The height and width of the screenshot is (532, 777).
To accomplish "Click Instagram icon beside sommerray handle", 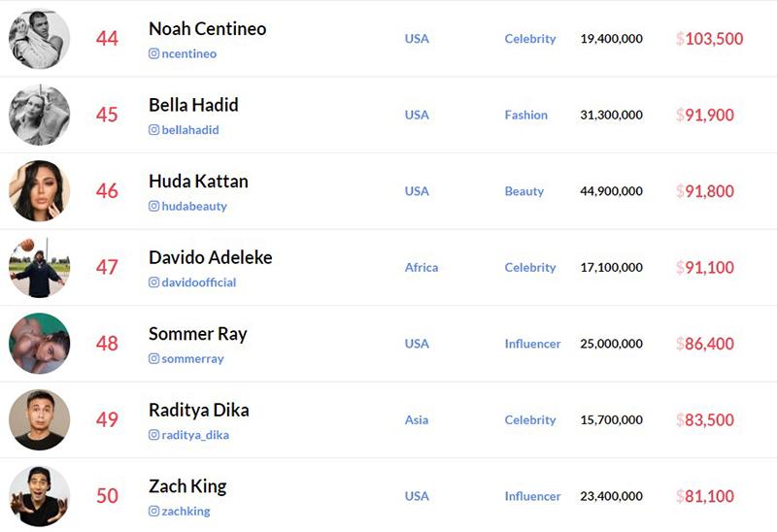I will (154, 358).
